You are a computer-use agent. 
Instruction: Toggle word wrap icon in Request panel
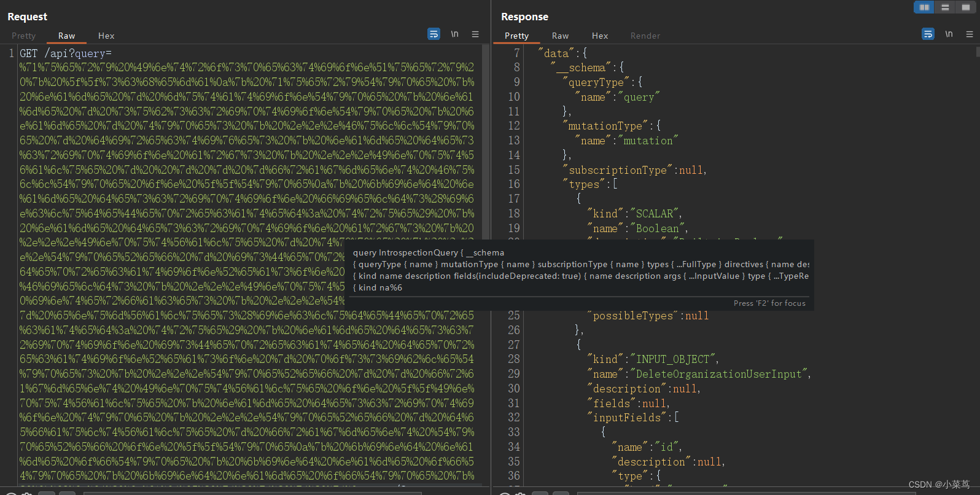[434, 34]
